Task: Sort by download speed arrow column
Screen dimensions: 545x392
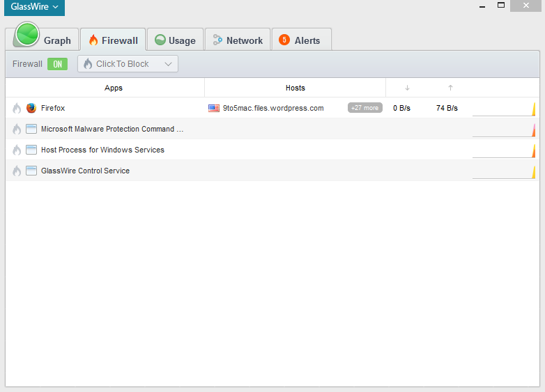Action: (407, 88)
